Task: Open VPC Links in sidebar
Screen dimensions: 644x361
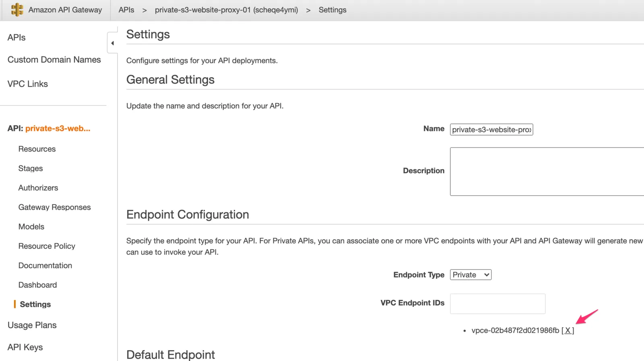Action: 27,84
